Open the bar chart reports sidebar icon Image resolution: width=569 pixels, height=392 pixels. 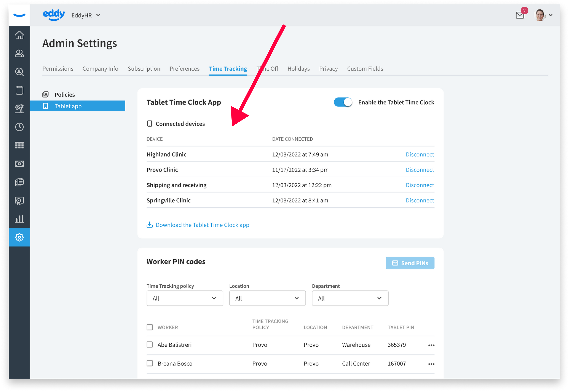point(19,219)
